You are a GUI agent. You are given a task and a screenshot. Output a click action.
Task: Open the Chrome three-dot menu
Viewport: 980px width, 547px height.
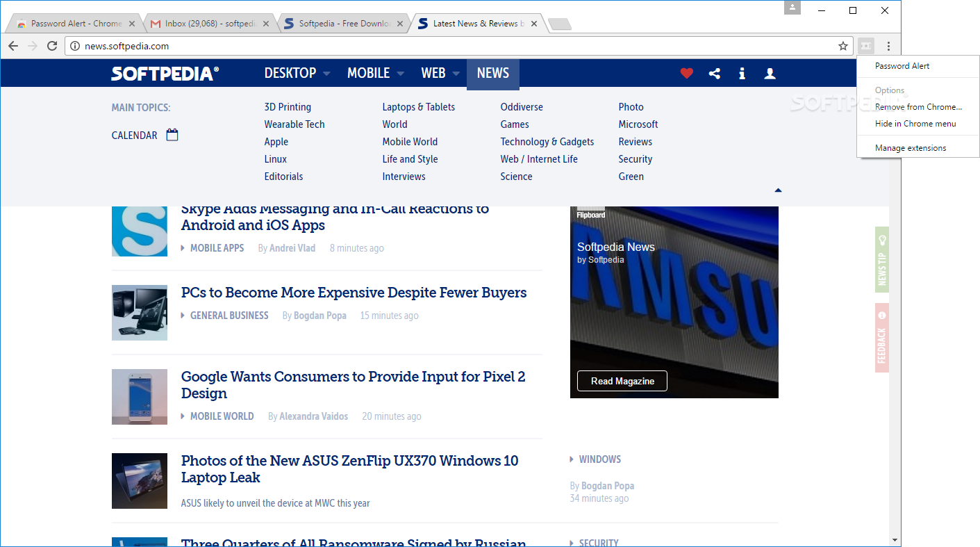click(888, 46)
